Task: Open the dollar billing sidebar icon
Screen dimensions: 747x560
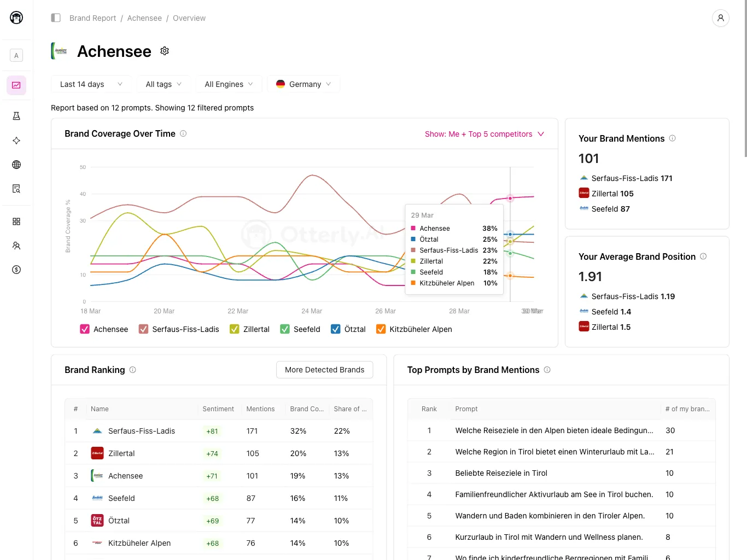Action: tap(16, 270)
